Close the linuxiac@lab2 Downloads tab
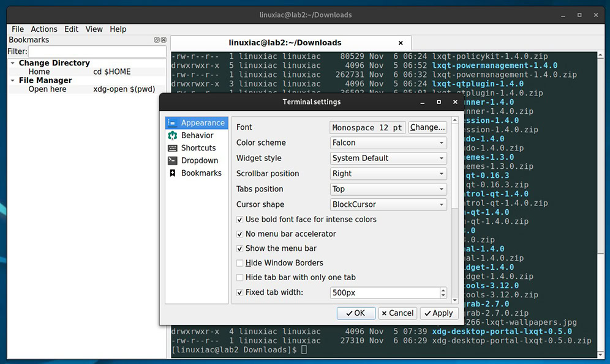 401,43
